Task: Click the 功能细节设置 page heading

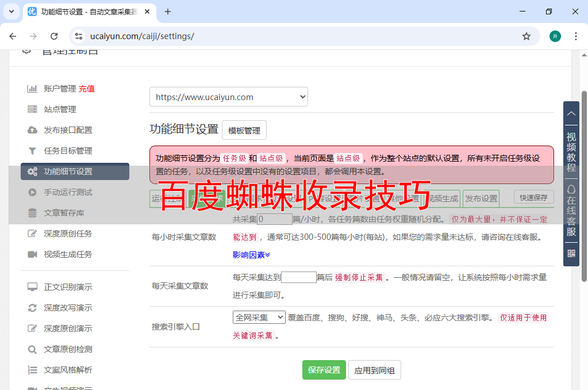Action: [x=184, y=129]
